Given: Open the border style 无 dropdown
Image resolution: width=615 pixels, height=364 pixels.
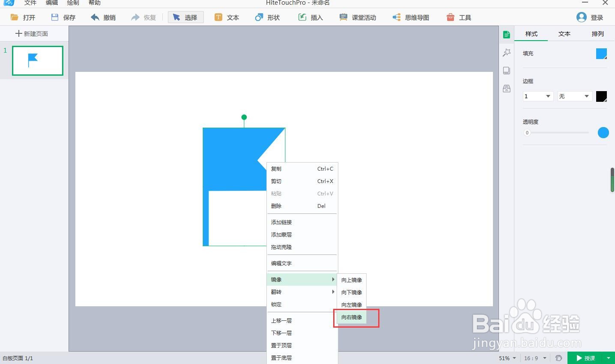Looking at the screenshot, I should (574, 96).
